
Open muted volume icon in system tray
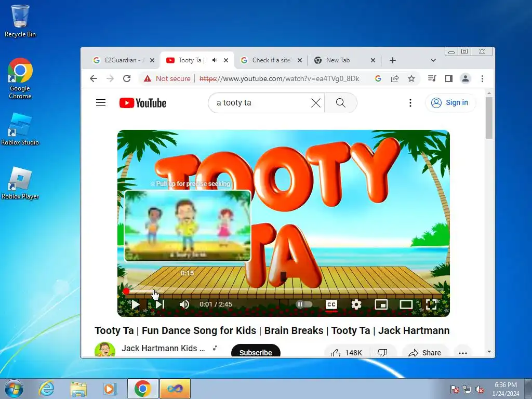[x=480, y=389]
